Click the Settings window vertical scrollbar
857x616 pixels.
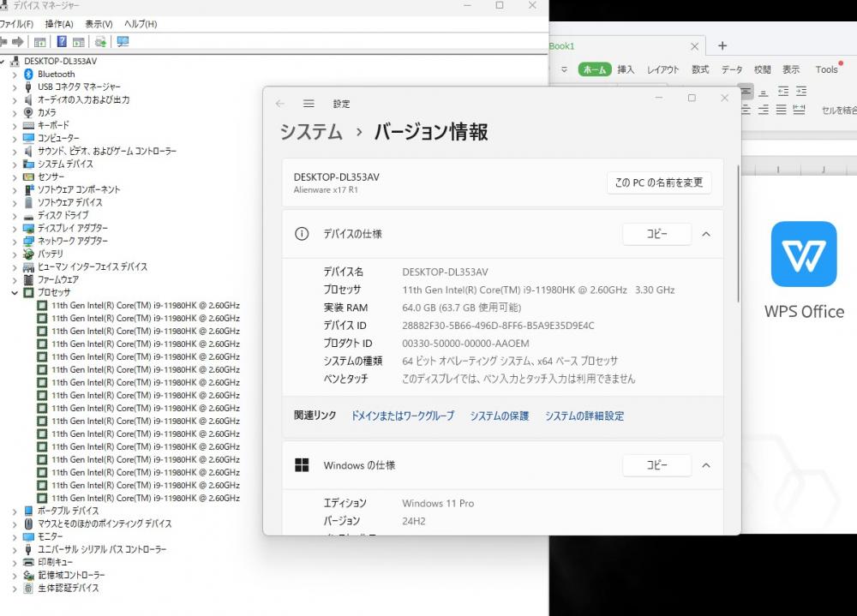click(x=738, y=234)
